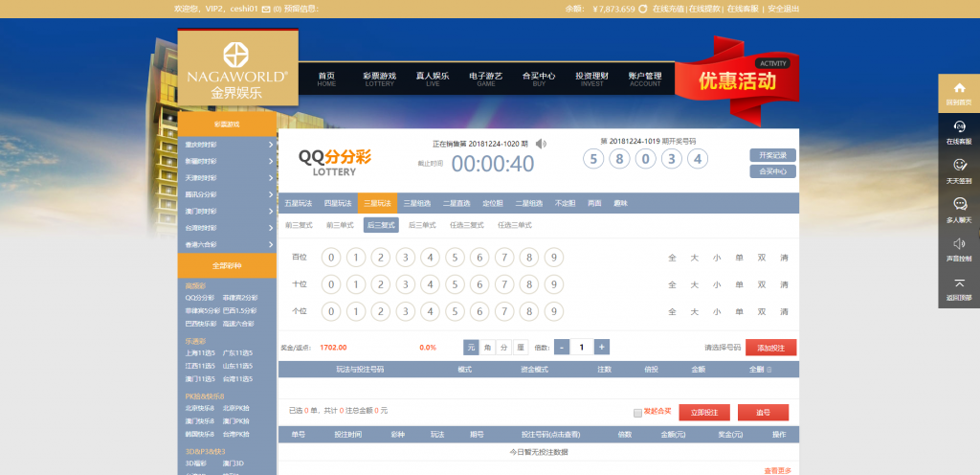The image size is (980, 475).
Task: Enable the 发起合买 group-buy checkbox
Action: 638,413
